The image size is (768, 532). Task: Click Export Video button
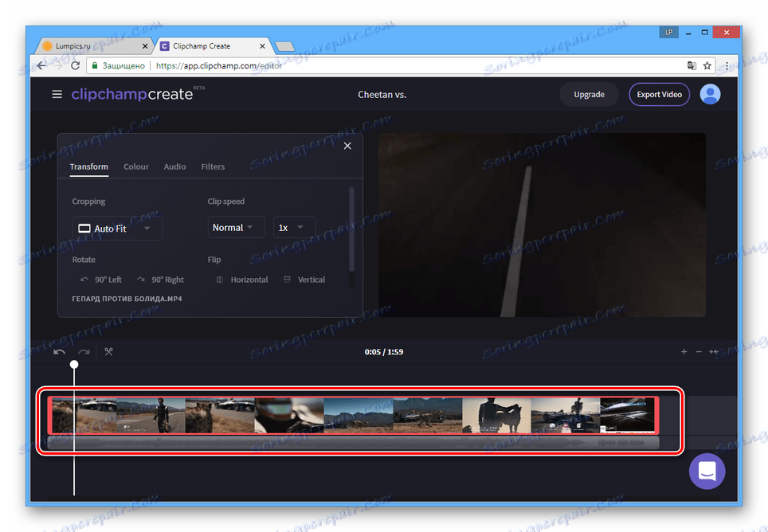(660, 95)
